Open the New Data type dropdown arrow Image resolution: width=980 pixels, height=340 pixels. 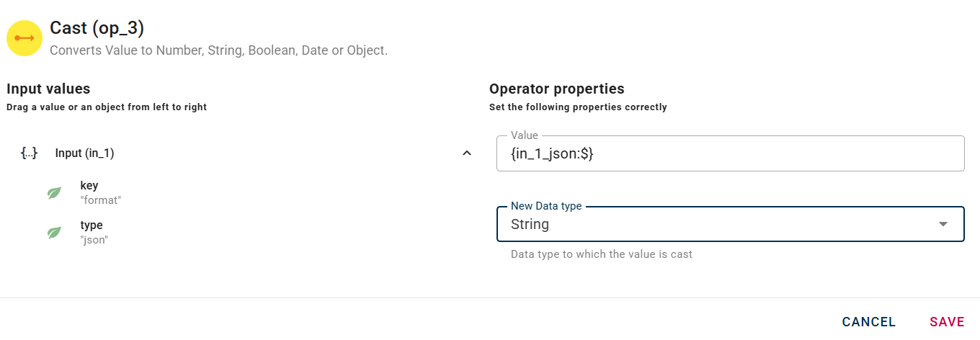(943, 224)
